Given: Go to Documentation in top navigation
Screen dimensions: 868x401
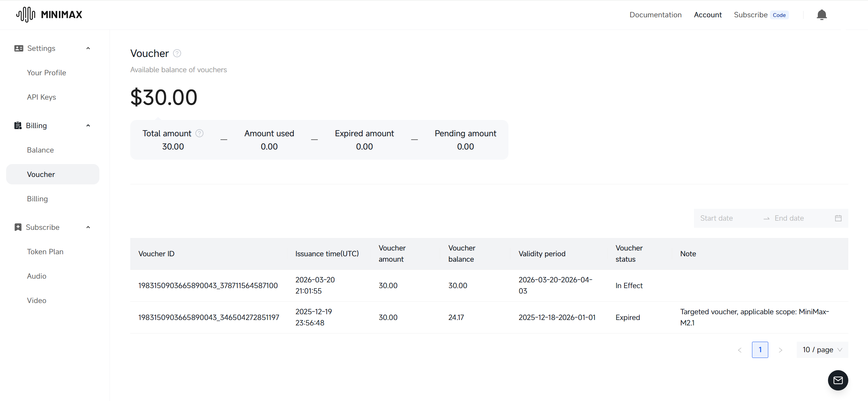Looking at the screenshot, I should [x=655, y=15].
